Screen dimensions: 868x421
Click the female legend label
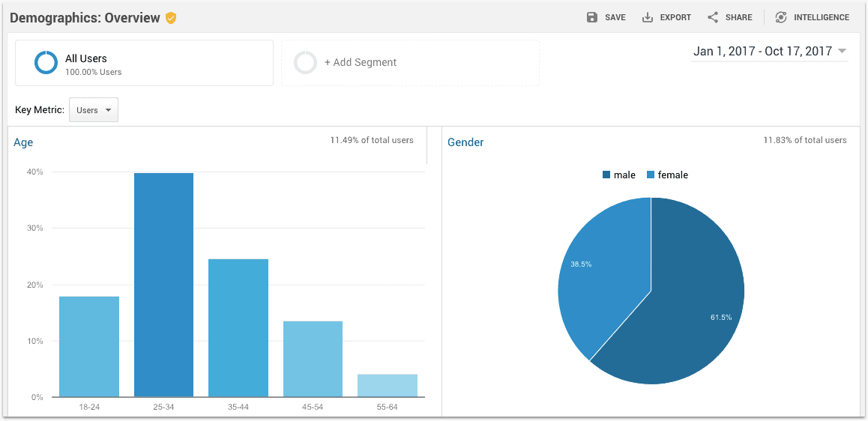[x=673, y=175]
